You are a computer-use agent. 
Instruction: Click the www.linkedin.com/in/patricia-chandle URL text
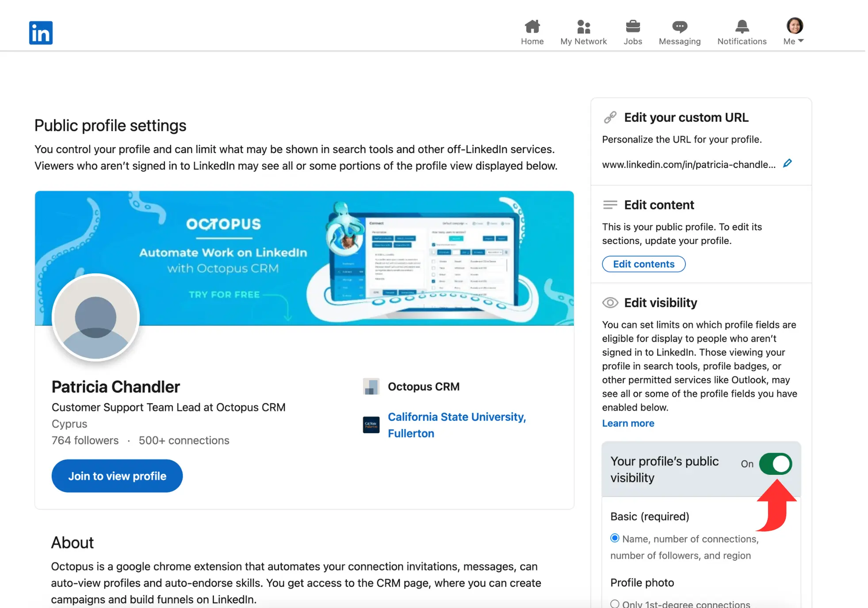[x=688, y=164]
